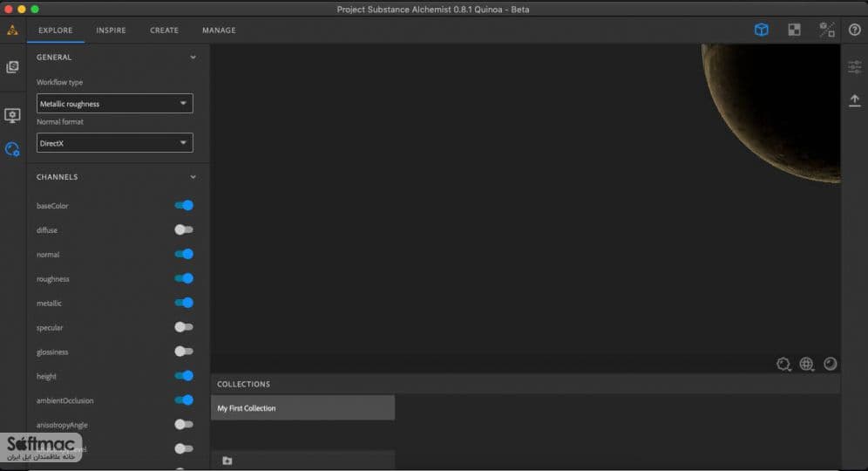Screen dimensions: 868x471
Task: Select My First Collection
Action: 302,408
